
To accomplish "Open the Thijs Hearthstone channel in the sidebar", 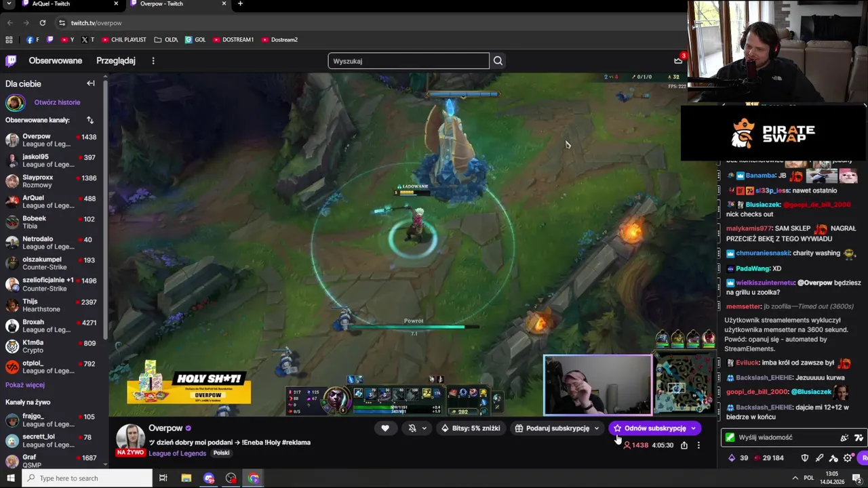I will coord(52,305).
